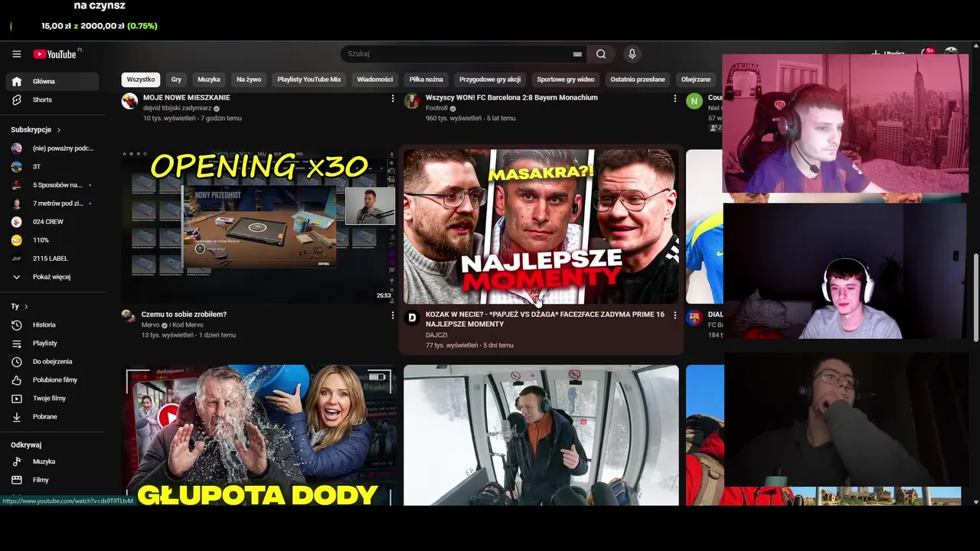Viewport: 980px width, 551px height.
Task: Open the YouTube hamburger guide menu
Action: tap(16, 54)
